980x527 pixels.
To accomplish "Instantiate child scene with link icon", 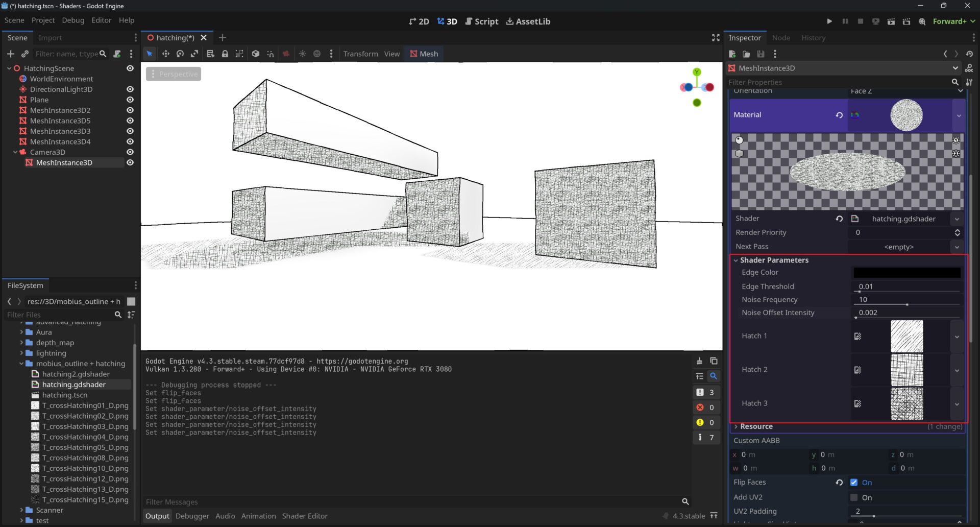I will [x=24, y=54].
